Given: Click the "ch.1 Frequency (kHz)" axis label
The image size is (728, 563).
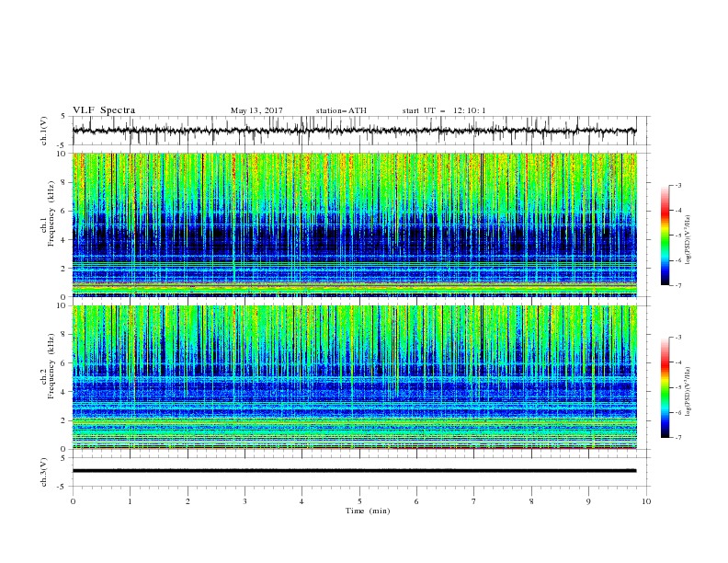Looking at the screenshot, I should tap(48, 212).
